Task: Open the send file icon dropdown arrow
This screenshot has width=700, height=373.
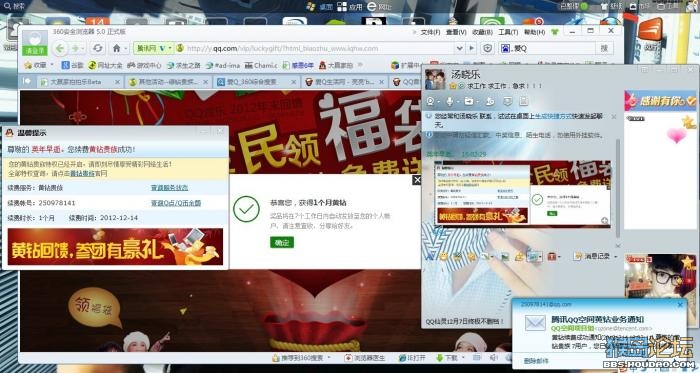Action: (477, 102)
